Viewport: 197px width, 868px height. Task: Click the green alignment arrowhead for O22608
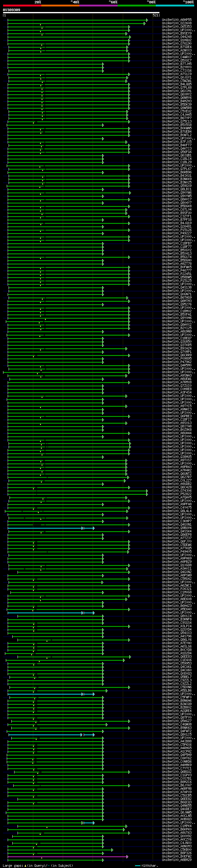145,24
